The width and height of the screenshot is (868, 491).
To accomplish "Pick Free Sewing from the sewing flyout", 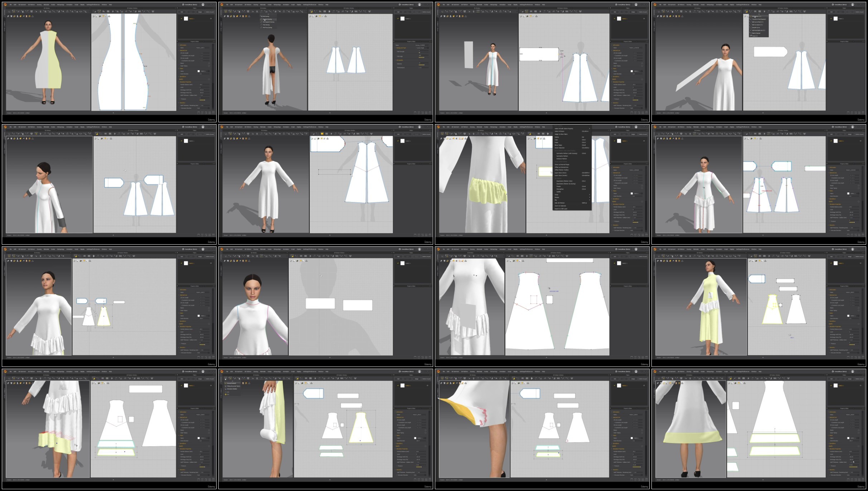I will pos(266,25).
